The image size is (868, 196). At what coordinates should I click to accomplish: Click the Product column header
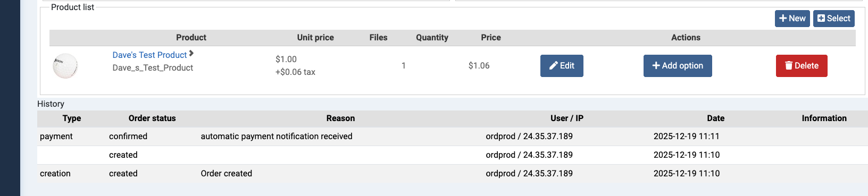point(191,37)
